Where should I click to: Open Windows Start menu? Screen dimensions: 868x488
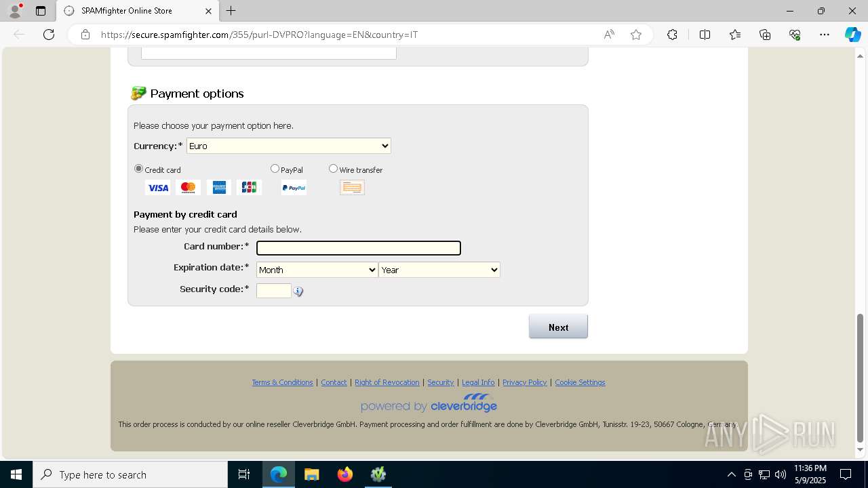[16, 474]
